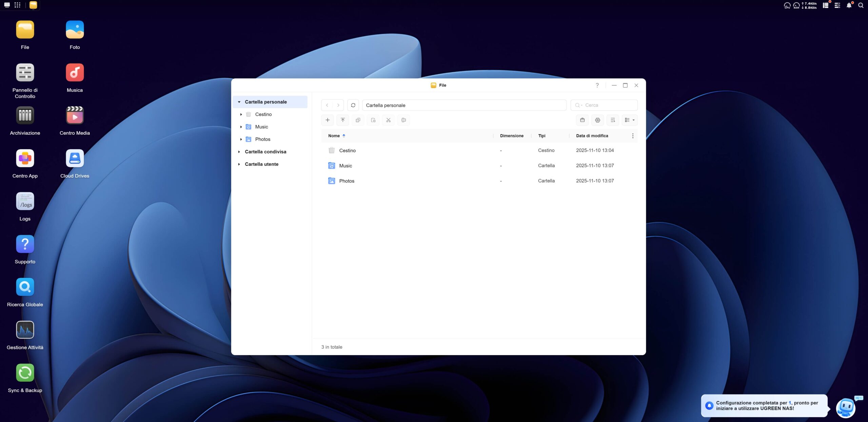The image size is (868, 422).
Task: Collapse the Cartella personale tree node
Action: pyautogui.click(x=239, y=102)
